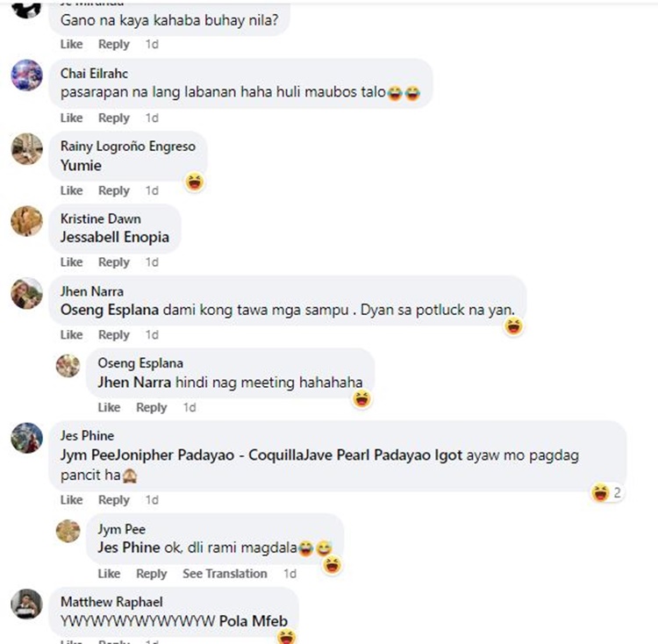Open tagged name Yumie
This screenshot has width=658, height=644.
tap(81, 165)
